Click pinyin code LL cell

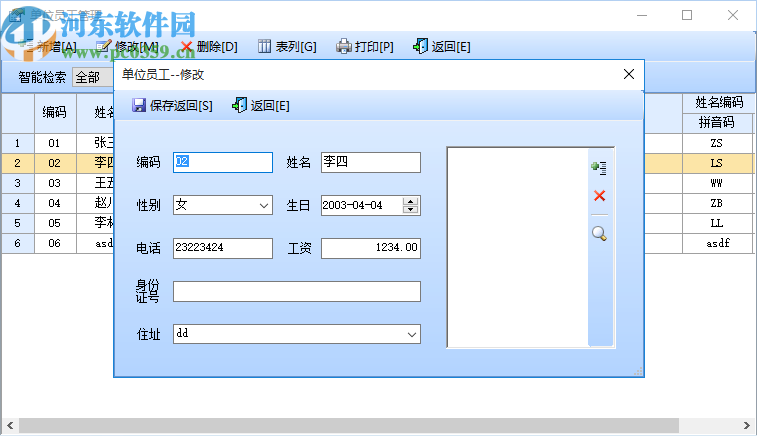pyautogui.click(x=717, y=223)
